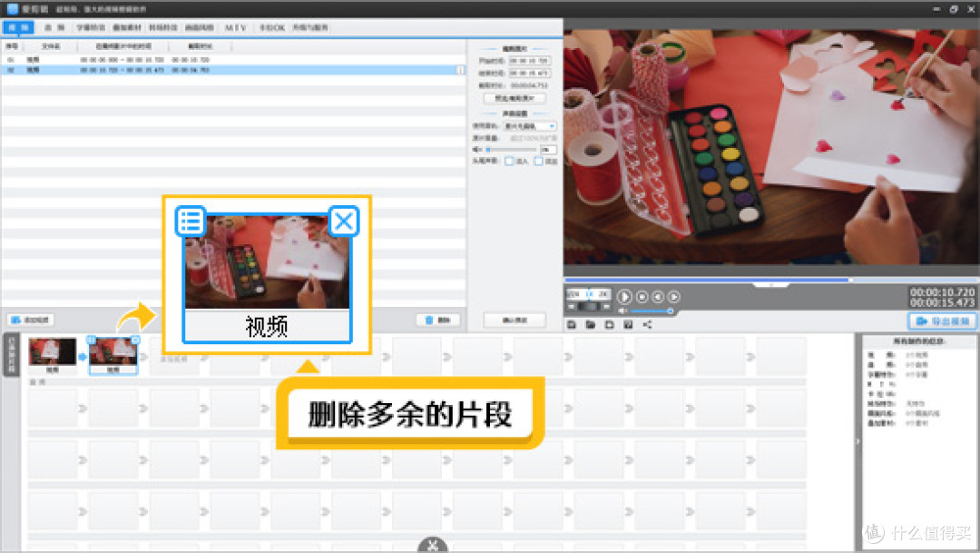Switch to the 视频 tab
Screen dimensions: 980x553
pyautogui.click(x=18, y=27)
